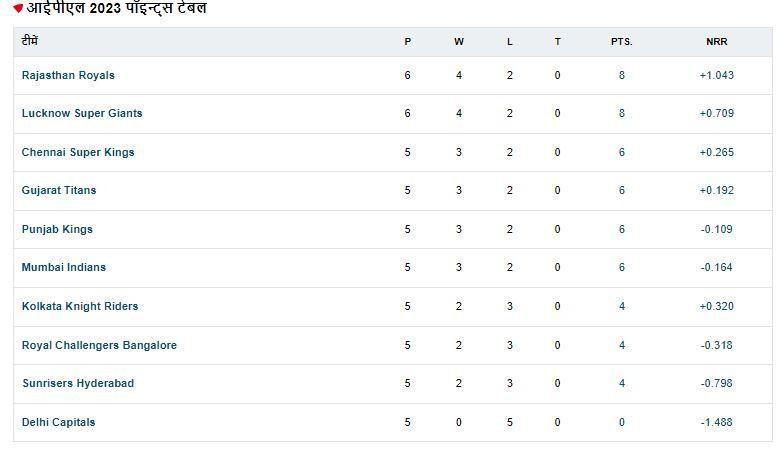The width and height of the screenshot is (778, 451).
Task: Click Kolkata Knight Riders team name
Action: [x=80, y=306]
